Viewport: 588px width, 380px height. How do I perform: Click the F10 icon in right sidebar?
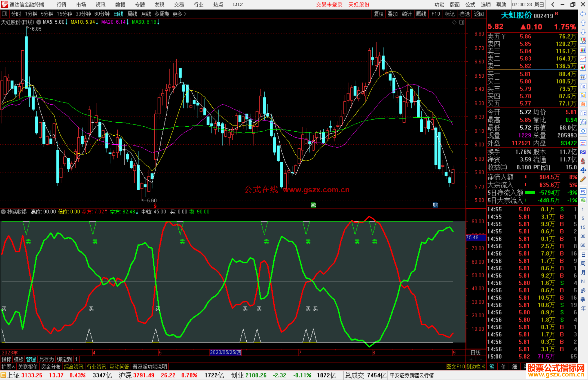(x=583, y=86)
